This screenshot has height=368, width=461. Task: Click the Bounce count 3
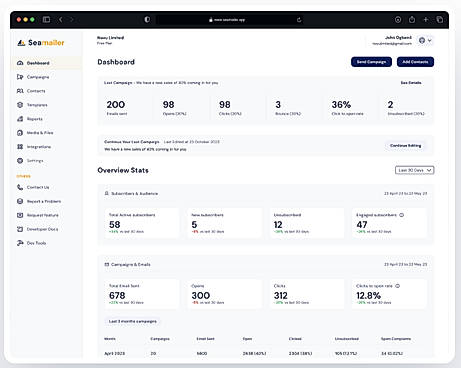278,105
